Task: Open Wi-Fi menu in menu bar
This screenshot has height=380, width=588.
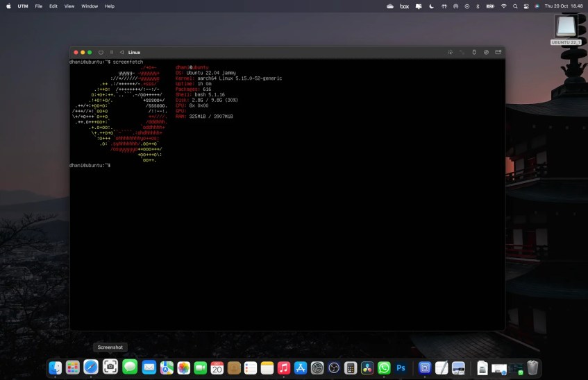Action: 503,6
